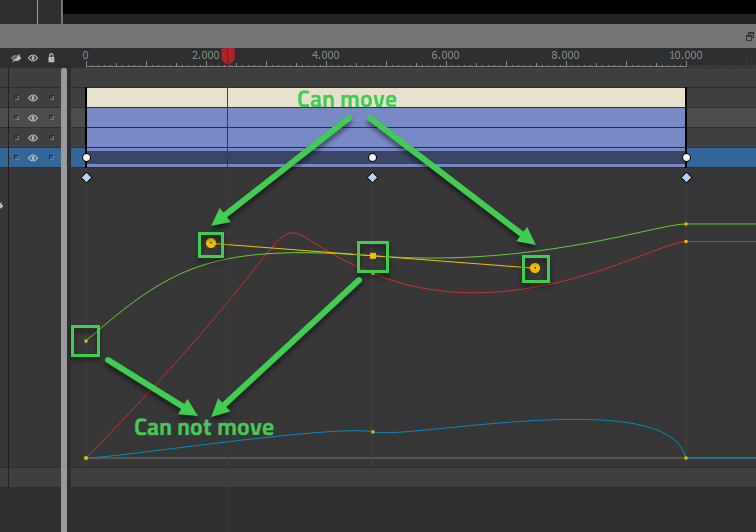Click the 6.000 mark on the time ruler

(x=445, y=56)
